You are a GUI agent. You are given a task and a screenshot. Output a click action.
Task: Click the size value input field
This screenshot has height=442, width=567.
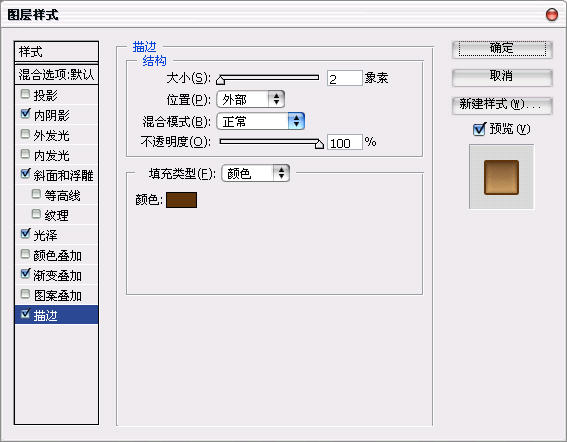point(344,78)
